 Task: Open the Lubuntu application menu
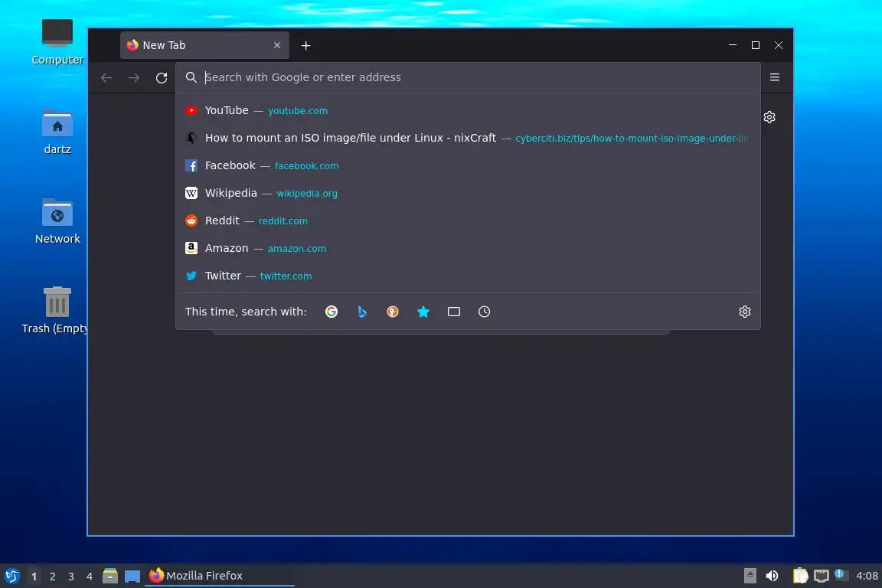tap(11, 576)
